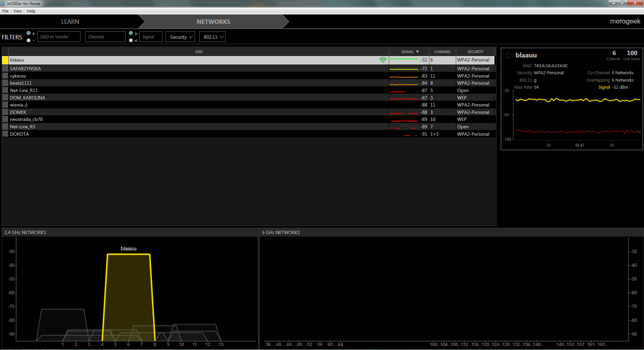Click the MAC address 74:EA:3A:A2:E6:6C
This screenshot has width=644, height=350.
click(x=551, y=66)
